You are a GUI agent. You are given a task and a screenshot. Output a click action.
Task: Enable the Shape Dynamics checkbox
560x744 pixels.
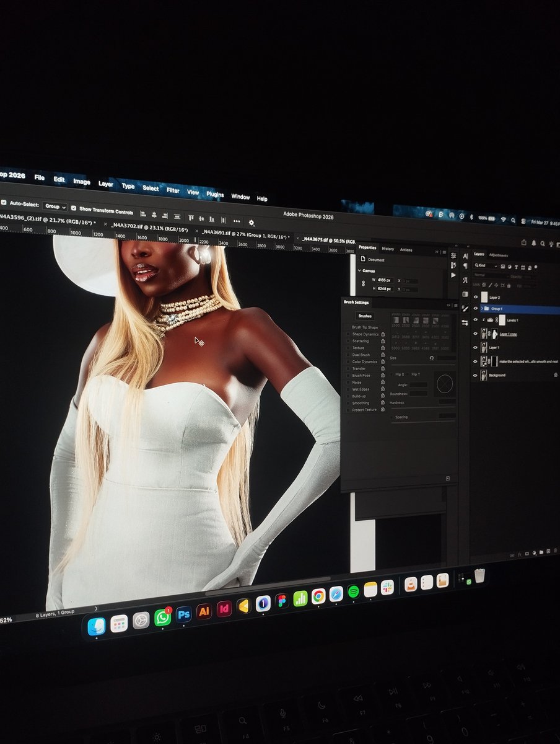[x=348, y=334]
